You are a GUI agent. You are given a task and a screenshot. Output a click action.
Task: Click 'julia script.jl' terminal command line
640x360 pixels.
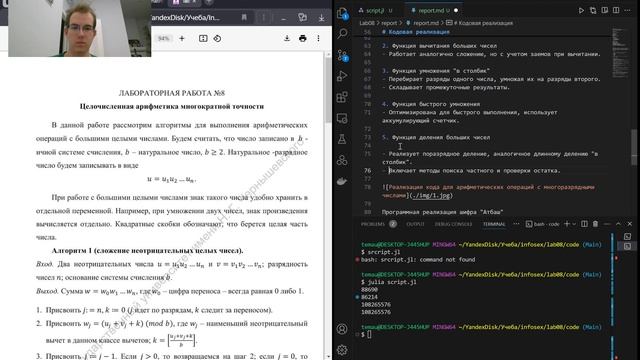coord(388,282)
